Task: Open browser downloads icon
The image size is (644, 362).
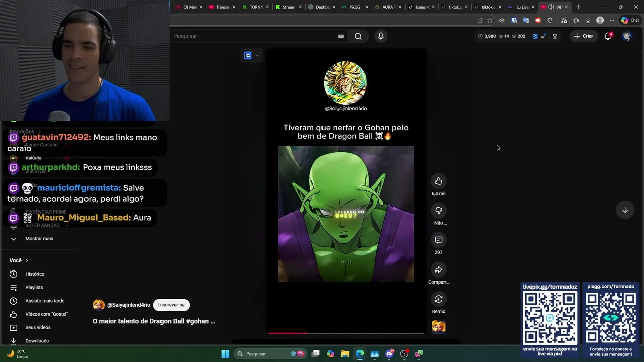Action: [x=588, y=20]
